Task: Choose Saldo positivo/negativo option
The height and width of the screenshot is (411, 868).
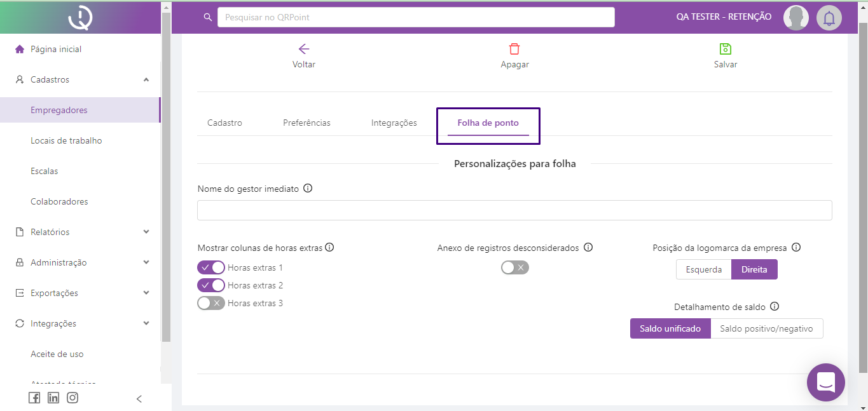Action: (766, 328)
